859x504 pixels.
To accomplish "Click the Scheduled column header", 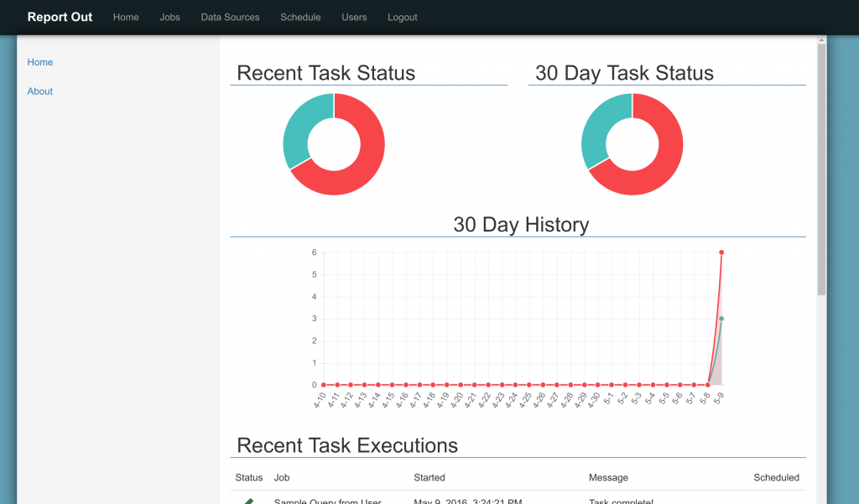I will [776, 477].
